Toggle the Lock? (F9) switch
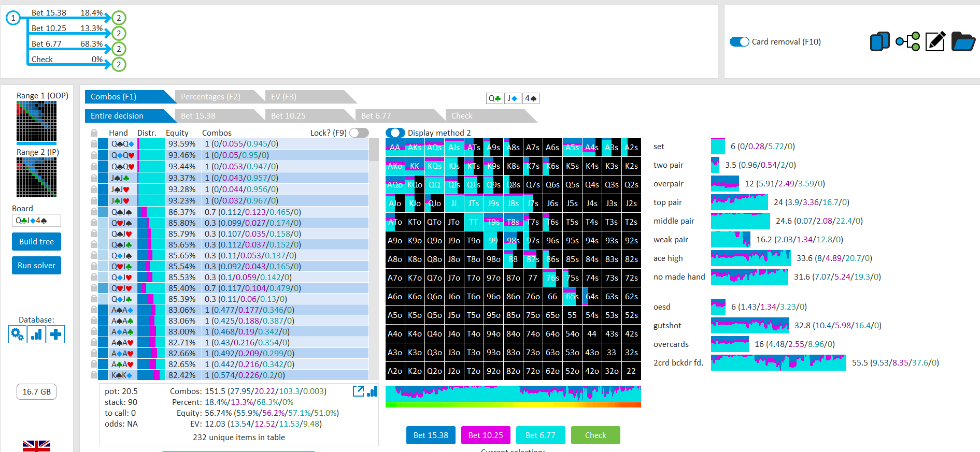Viewport: 980px width, 452px height. pos(359,133)
